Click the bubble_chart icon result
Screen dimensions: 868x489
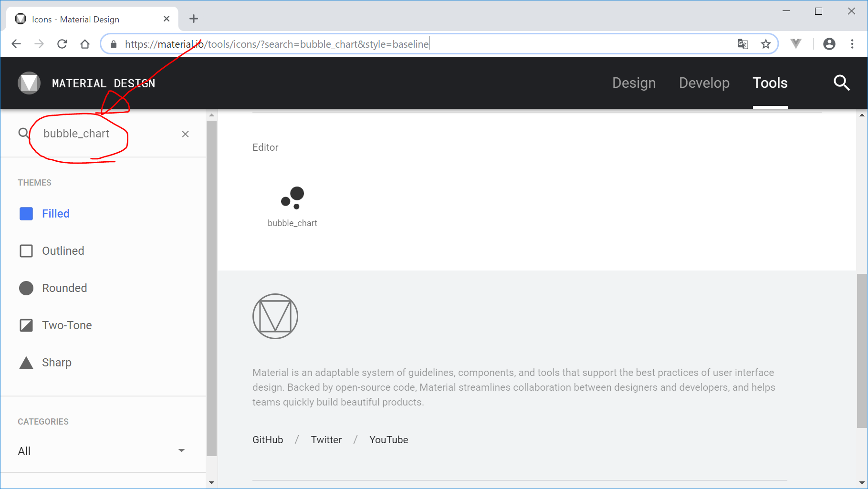coord(292,198)
